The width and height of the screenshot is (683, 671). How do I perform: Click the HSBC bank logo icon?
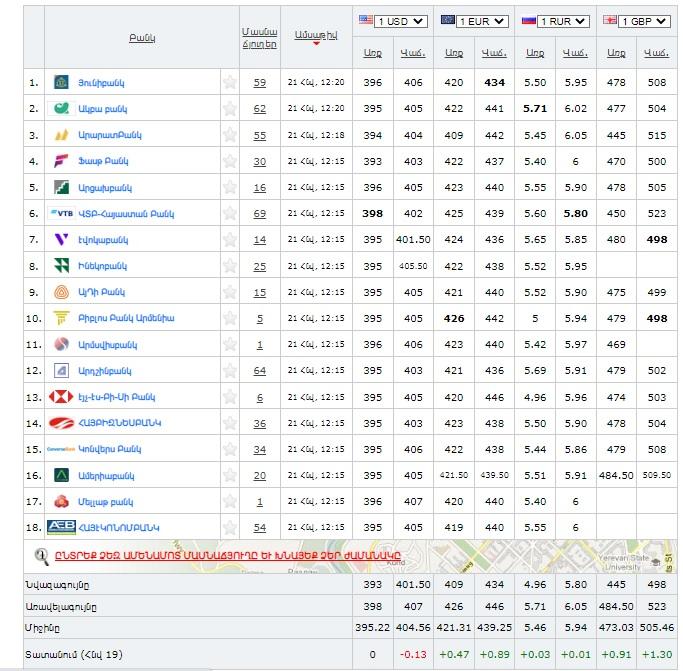[61, 396]
